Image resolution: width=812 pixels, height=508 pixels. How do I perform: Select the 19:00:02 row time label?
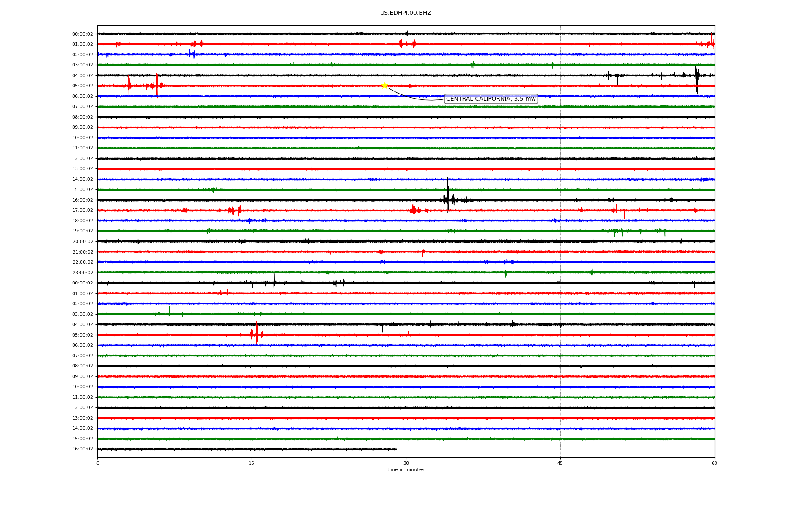[82, 231]
